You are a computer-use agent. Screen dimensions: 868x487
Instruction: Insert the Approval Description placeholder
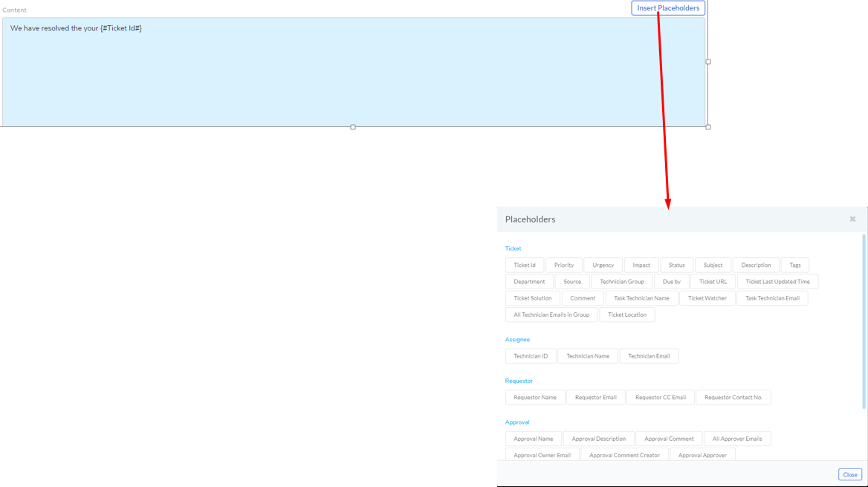tap(598, 439)
